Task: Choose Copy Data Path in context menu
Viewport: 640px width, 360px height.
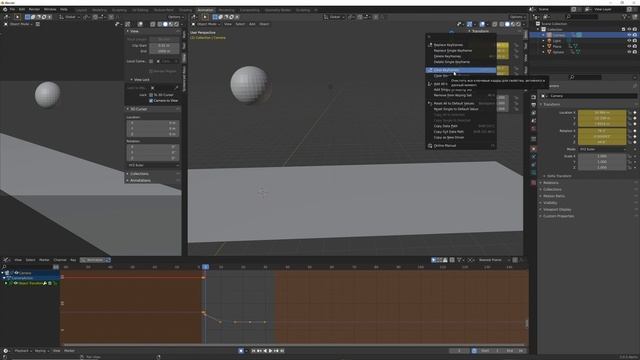Action: (x=446, y=126)
